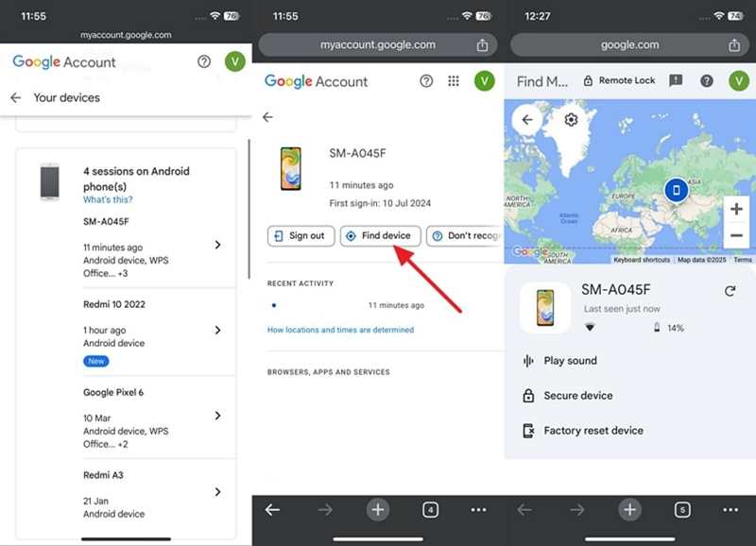This screenshot has width=756, height=546.
Task: Open the tab switcher showing 4 tabs
Action: (430, 510)
